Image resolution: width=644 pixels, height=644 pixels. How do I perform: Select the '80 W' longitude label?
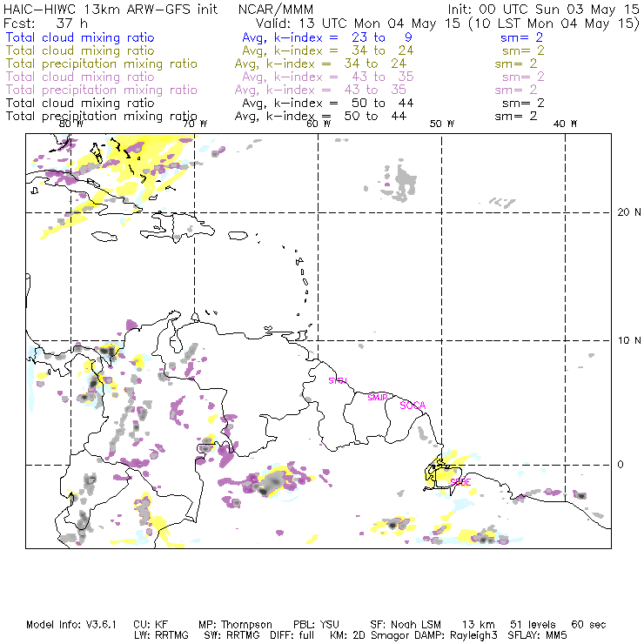pos(71,124)
